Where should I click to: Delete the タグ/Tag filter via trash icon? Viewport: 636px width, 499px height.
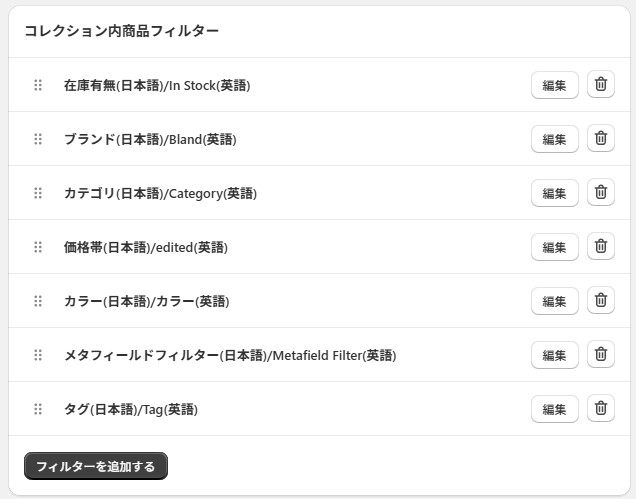coord(601,408)
